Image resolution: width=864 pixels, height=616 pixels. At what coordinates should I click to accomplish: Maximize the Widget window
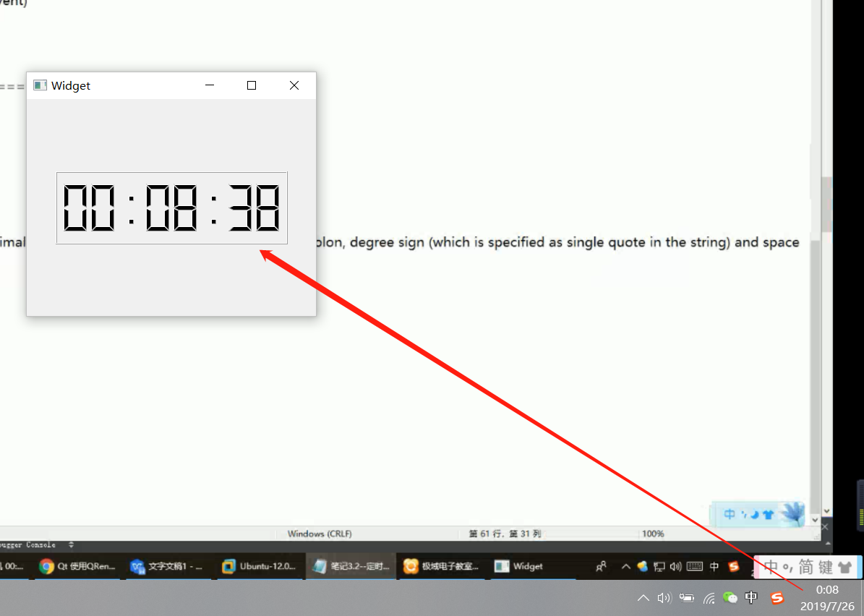252,85
